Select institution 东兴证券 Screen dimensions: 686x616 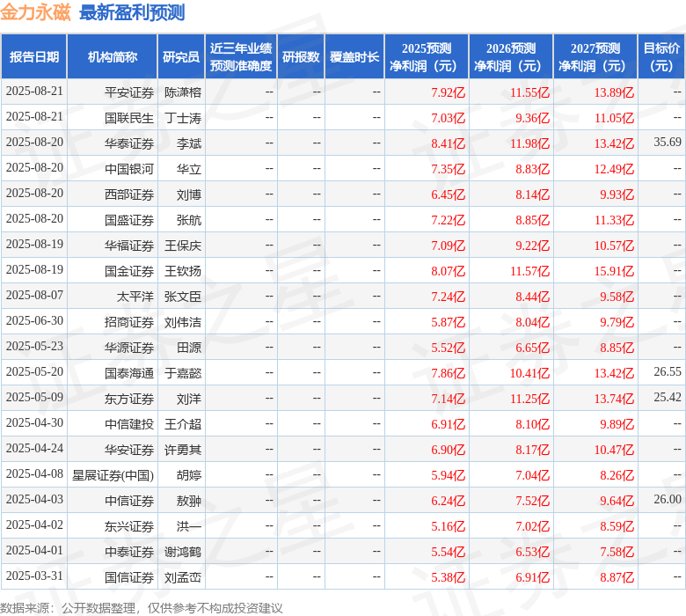click(129, 526)
